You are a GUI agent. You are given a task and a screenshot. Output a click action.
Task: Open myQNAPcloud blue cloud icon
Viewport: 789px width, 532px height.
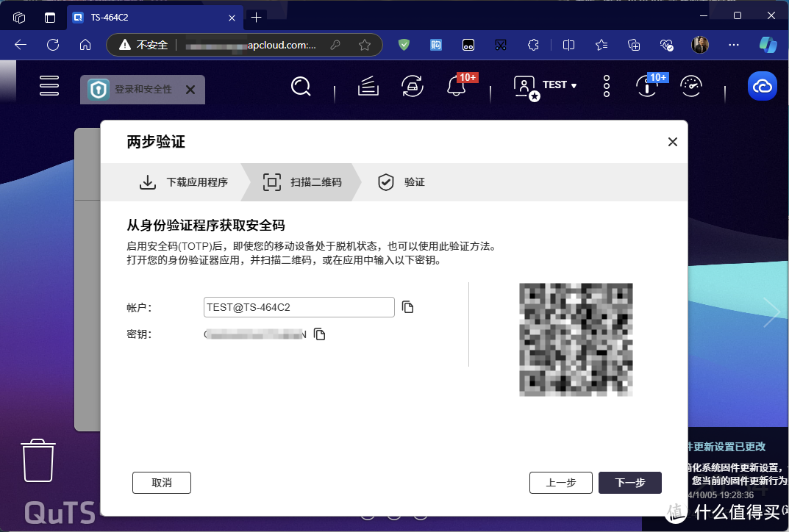click(x=762, y=86)
